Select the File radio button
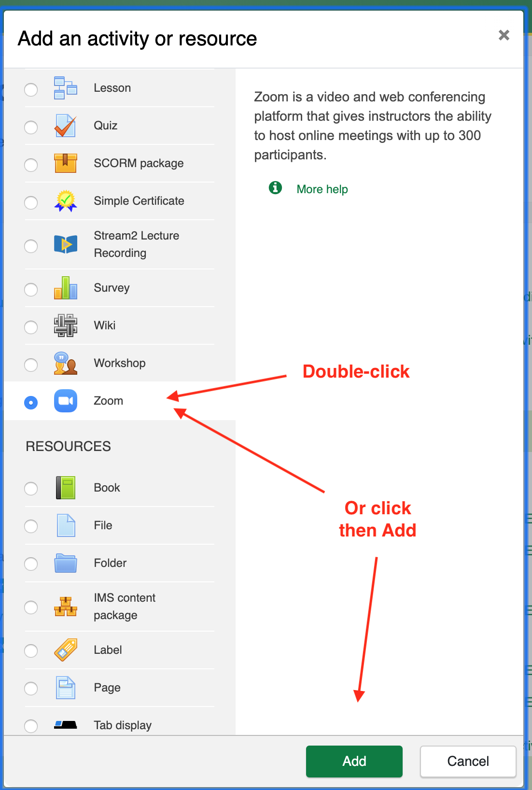 click(x=31, y=526)
